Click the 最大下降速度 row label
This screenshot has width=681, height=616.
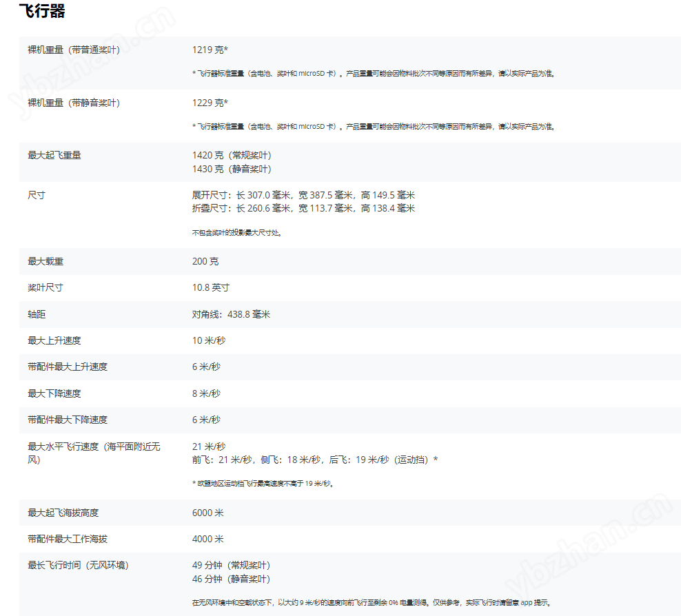click(54, 393)
